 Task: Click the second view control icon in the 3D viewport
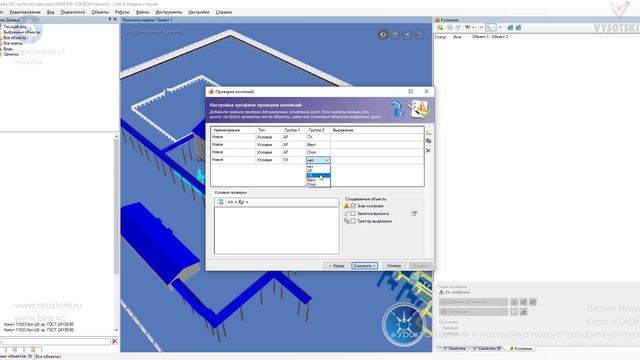(395, 35)
